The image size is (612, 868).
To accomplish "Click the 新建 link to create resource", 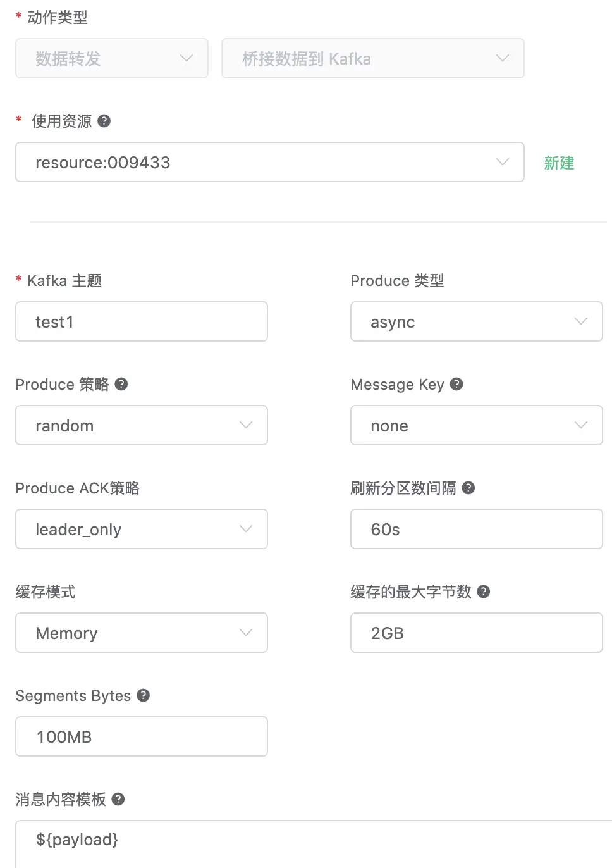I will (x=558, y=163).
